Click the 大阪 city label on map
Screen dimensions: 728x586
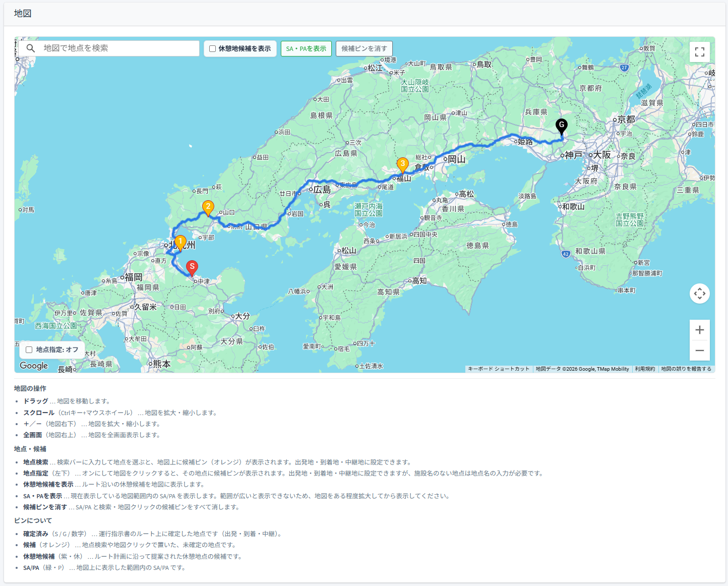(x=602, y=155)
